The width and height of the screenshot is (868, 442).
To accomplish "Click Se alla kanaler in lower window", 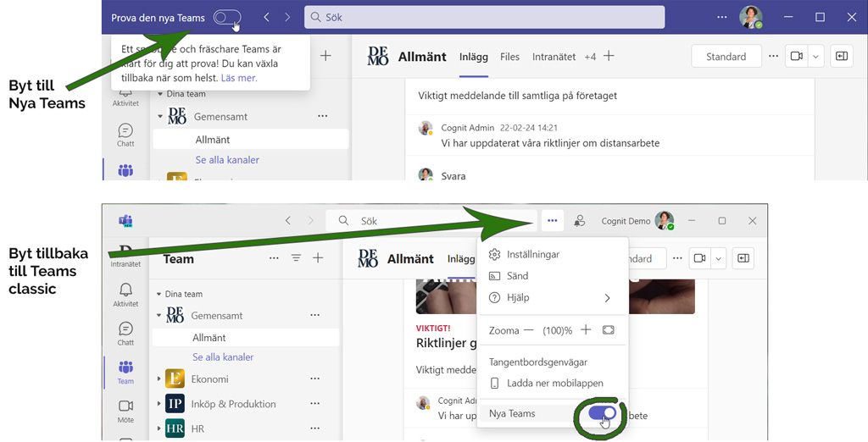I will click(223, 357).
